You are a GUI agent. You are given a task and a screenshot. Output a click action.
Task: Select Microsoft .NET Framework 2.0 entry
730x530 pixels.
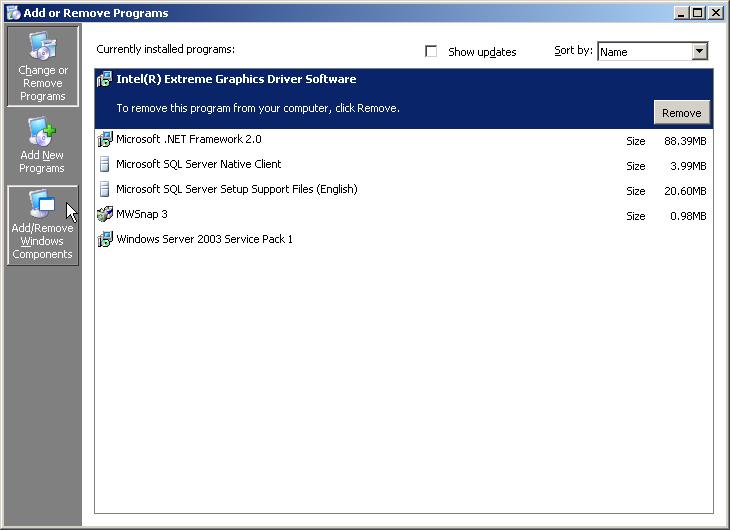tap(188, 140)
